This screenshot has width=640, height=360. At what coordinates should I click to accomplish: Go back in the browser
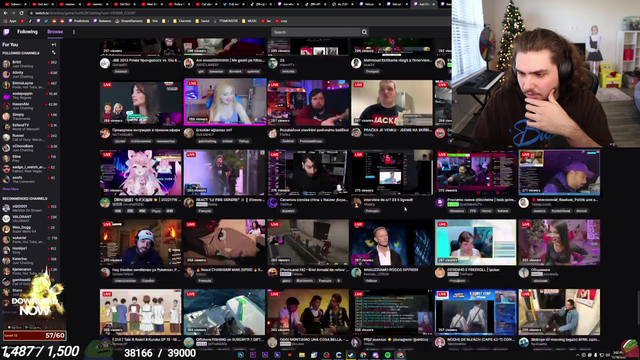(x=5, y=13)
